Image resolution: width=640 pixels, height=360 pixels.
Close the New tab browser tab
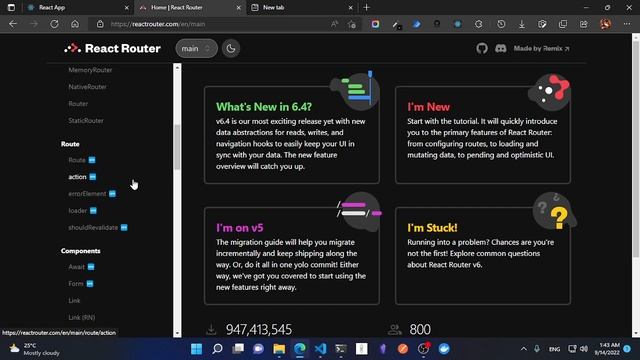pyautogui.click(x=351, y=8)
